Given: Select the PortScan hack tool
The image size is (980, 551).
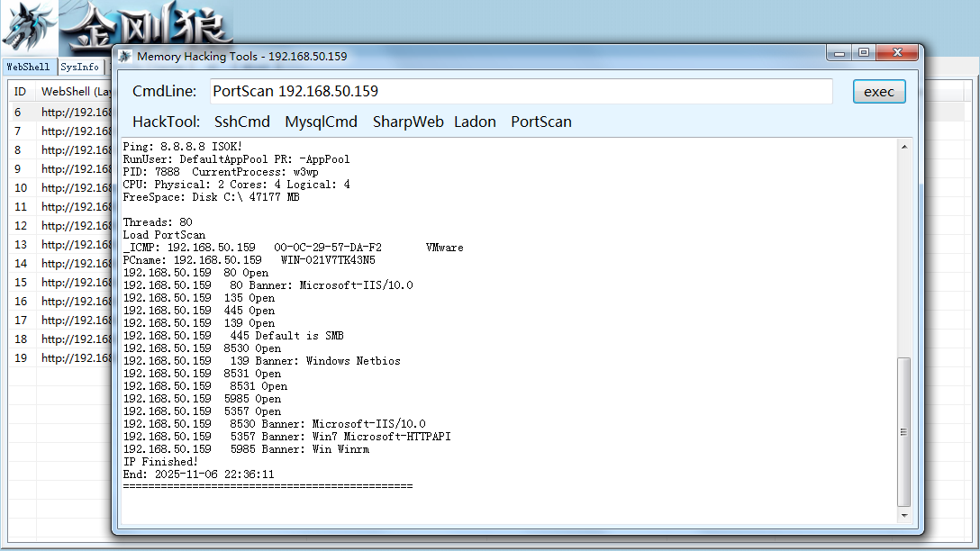Looking at the screenshot, I should [541, 122].
